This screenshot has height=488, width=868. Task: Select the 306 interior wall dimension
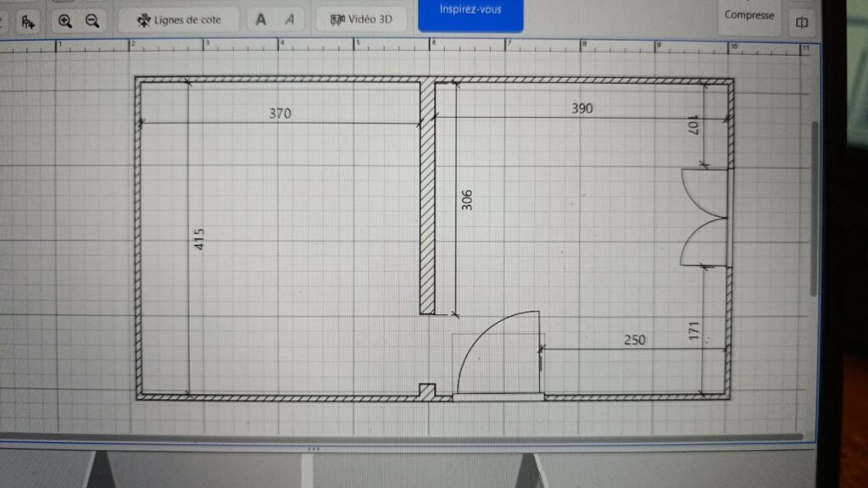pyautogui.click(x=466, y=199)
